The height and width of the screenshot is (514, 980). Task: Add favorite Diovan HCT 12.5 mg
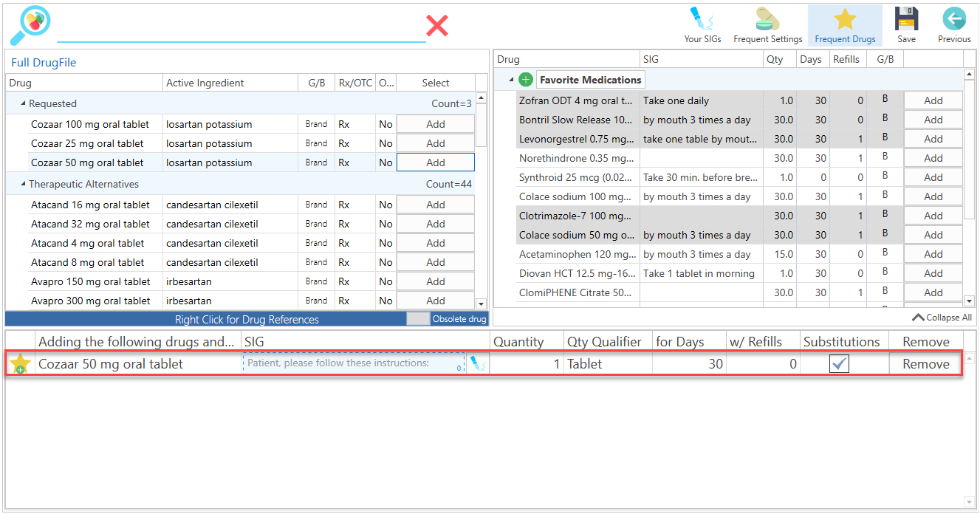point(933,273)
